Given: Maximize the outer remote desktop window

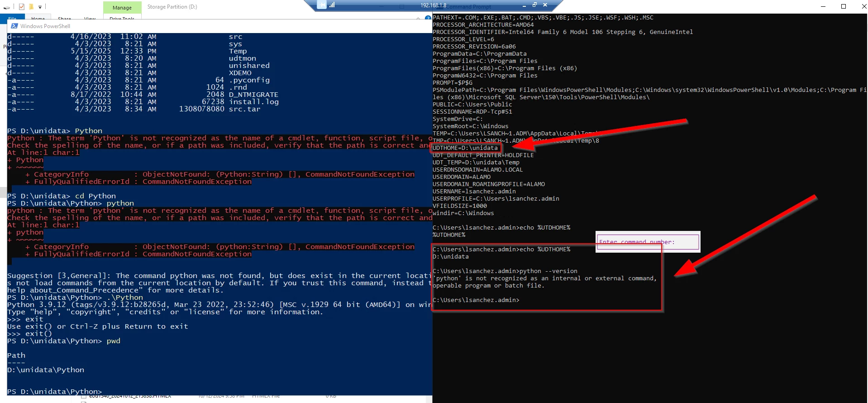Looking at the screenshot, I should (844, 6).
